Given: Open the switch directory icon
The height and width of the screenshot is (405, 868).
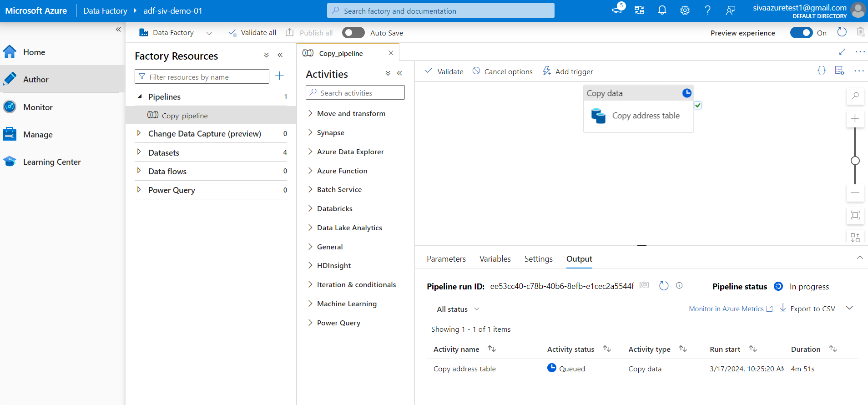Looking at the screenshot, I should click(x=640, y=10).
